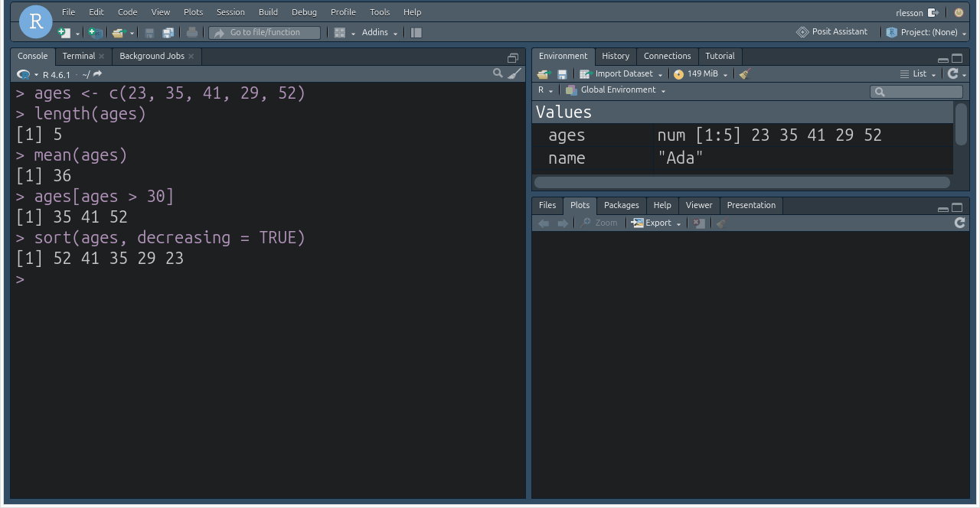Image resolution: width=980 pixels, height=508 pixels.
Task: Open the 149 MiB memory usage dropdown
Action: click(x=701, y=74)
